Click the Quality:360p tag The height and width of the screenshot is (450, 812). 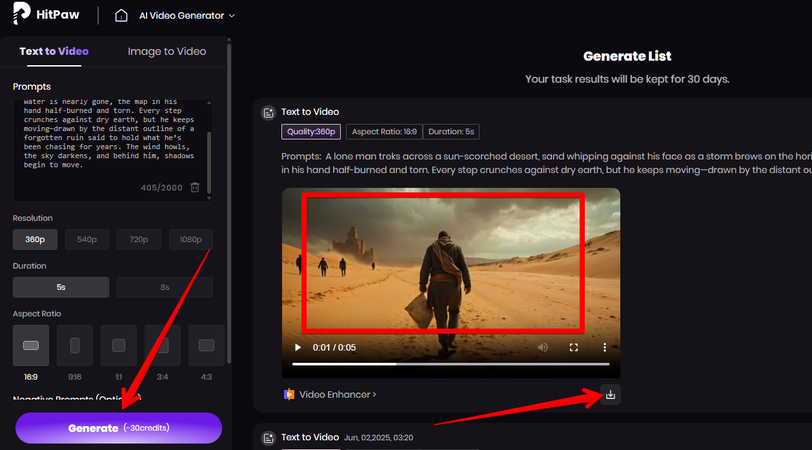tap(311, 132)
